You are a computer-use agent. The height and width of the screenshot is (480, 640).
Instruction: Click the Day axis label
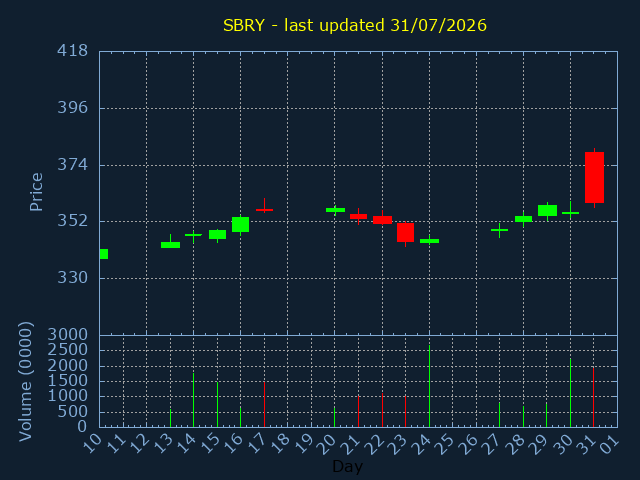[x=347, y=466]
